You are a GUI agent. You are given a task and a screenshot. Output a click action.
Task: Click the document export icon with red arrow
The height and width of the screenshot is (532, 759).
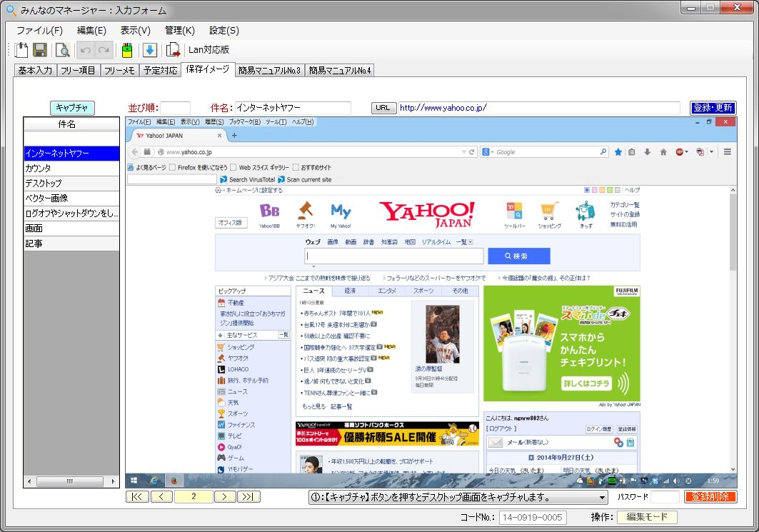pos(173,49)
